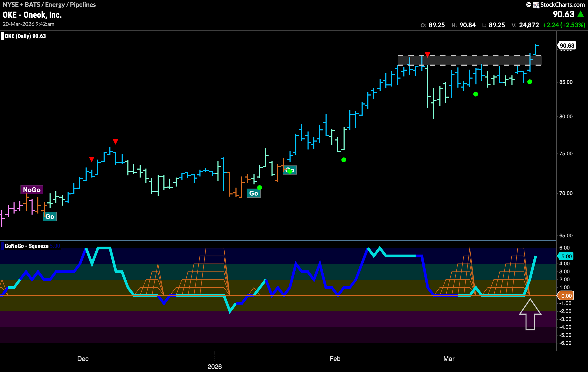Click the StockCharts.com logo icon

[x=536, y=5]
